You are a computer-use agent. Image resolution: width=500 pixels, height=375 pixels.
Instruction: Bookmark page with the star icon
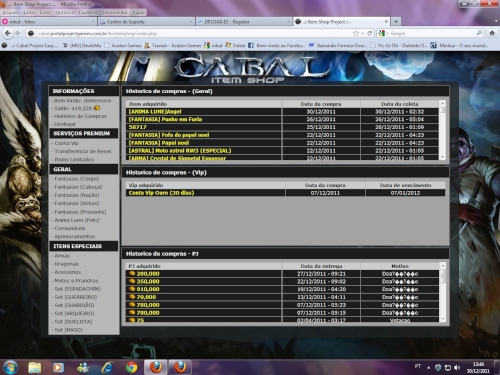[356, 33]
